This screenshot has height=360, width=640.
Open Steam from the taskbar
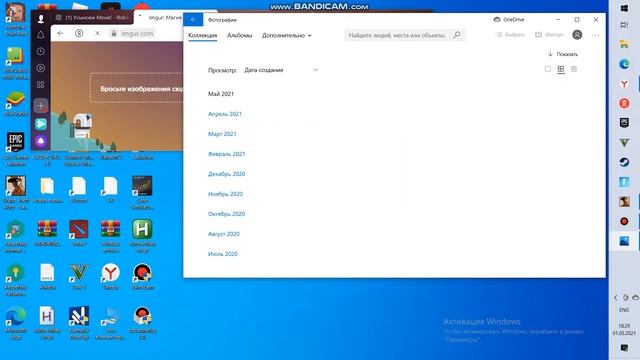tap(624, 162)
